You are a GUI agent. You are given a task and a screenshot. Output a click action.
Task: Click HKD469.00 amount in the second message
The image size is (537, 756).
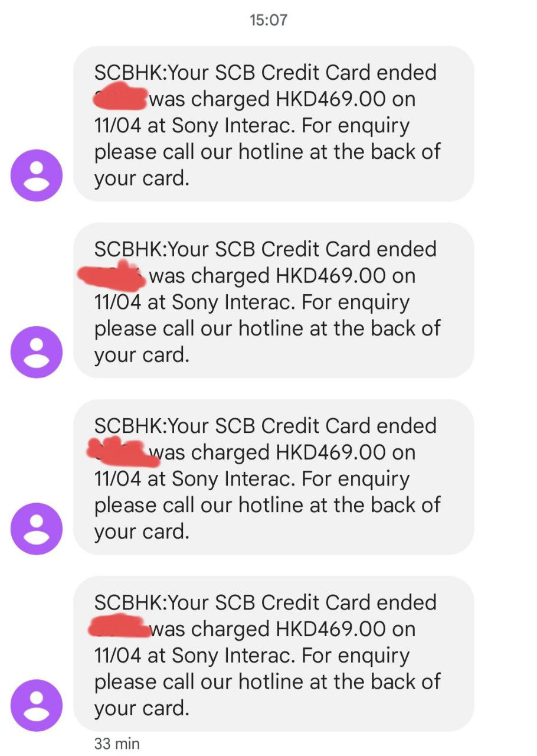(331, 276)
